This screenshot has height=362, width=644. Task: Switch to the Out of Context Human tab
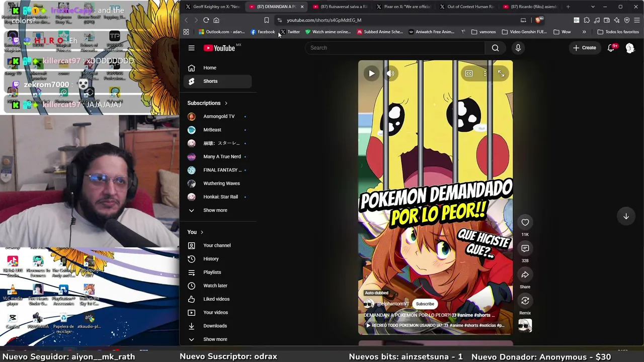(x=467, y=7)
